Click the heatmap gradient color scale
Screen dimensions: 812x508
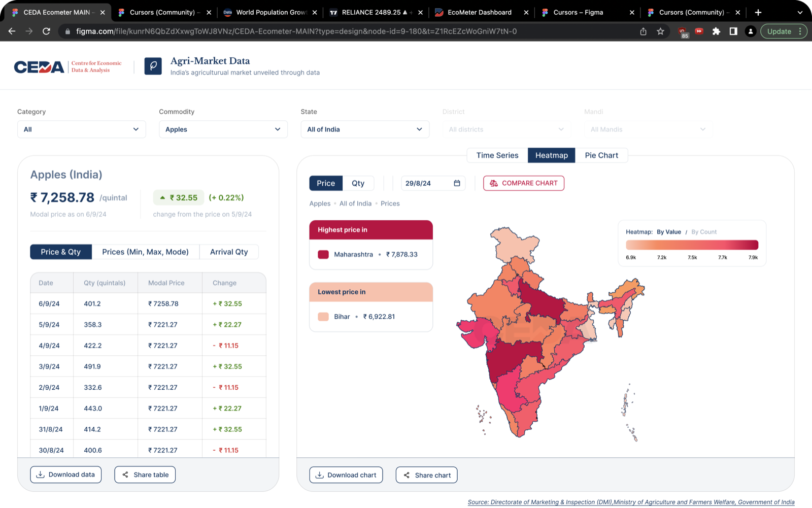pyautogui.click(x=692, y=245)
